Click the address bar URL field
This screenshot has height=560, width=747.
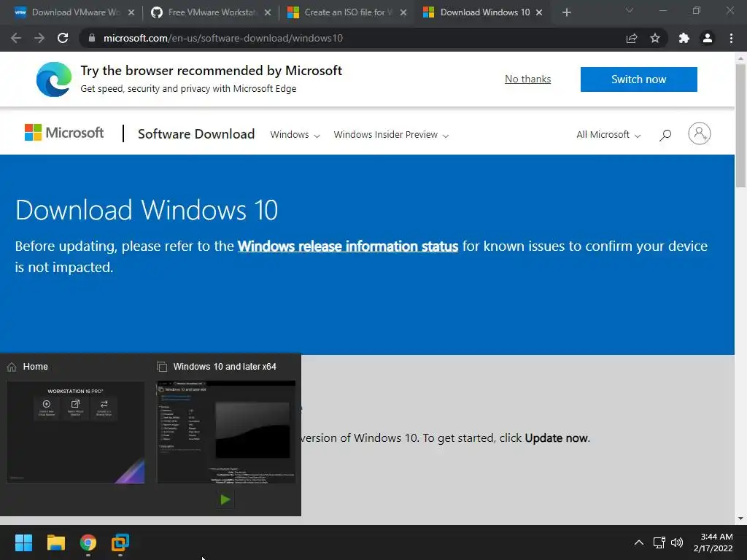click(x=352, y=38)
